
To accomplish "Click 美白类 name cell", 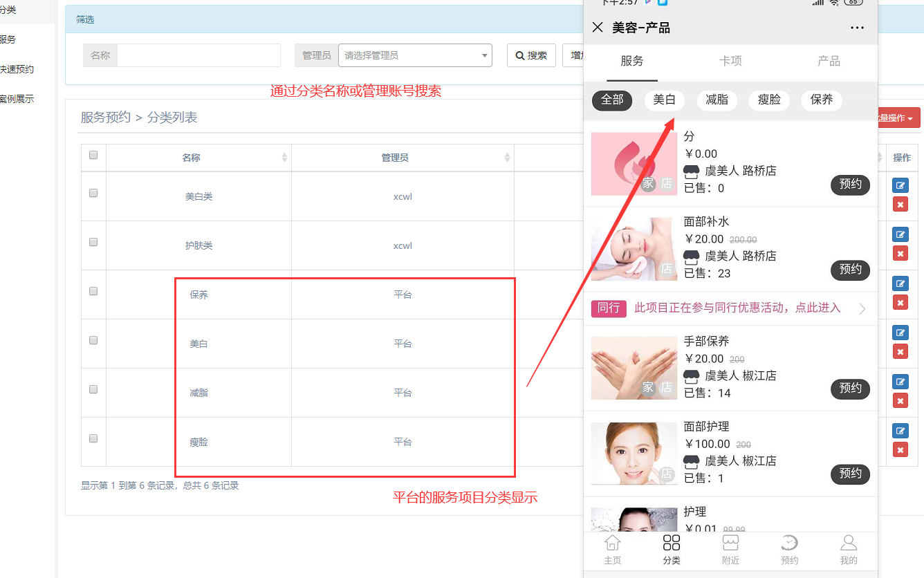I will coord(198,196).
